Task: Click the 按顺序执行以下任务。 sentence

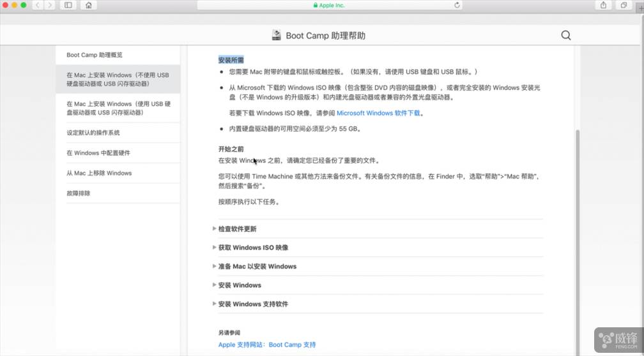Action: click(249, 202)
